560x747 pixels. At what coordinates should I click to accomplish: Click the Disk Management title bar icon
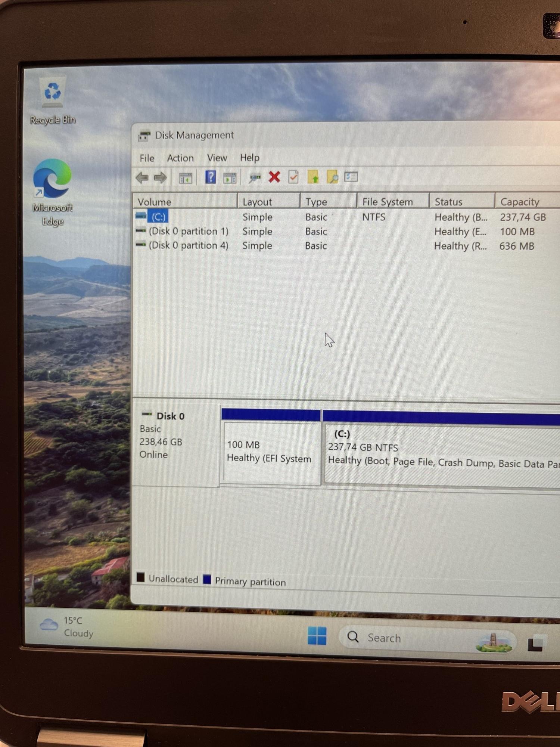(x=144, y=136)
